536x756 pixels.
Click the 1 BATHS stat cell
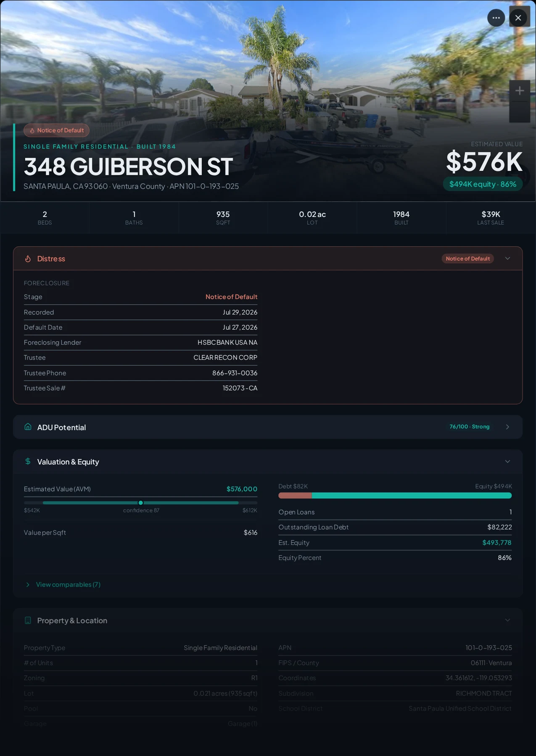click(134, 218)
